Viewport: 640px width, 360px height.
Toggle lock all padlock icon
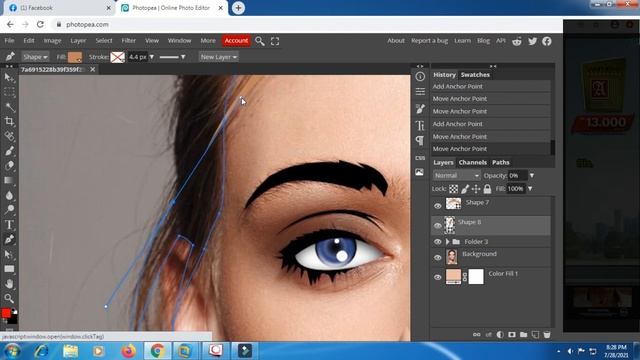pyautogui.click(x=487, y=189)
